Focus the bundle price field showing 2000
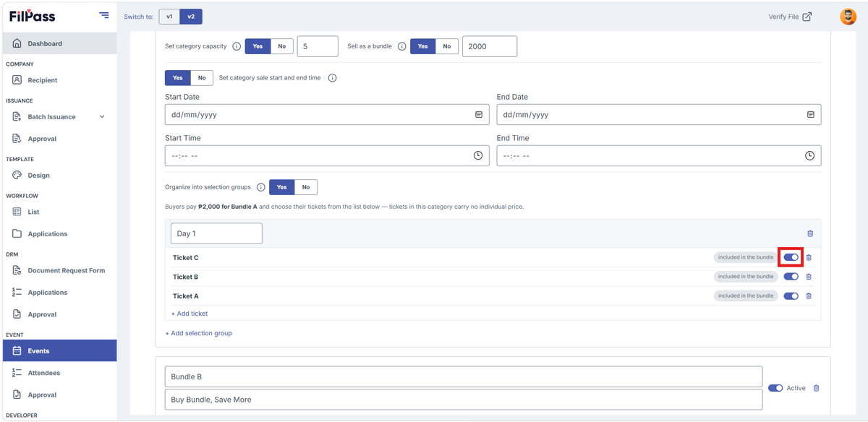Image resolution: width=868 pixels, height=422 pixels. [490, 46]
